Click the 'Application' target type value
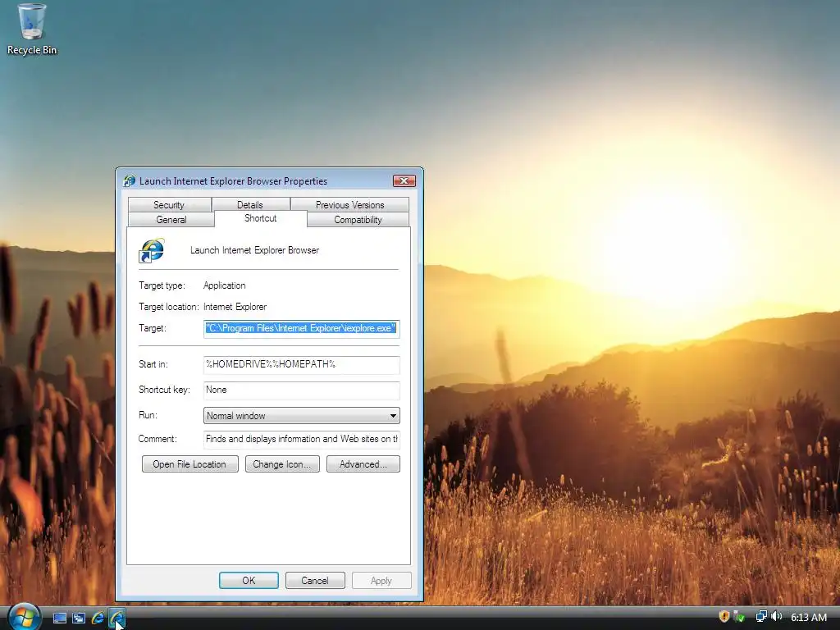 [225, 285]
